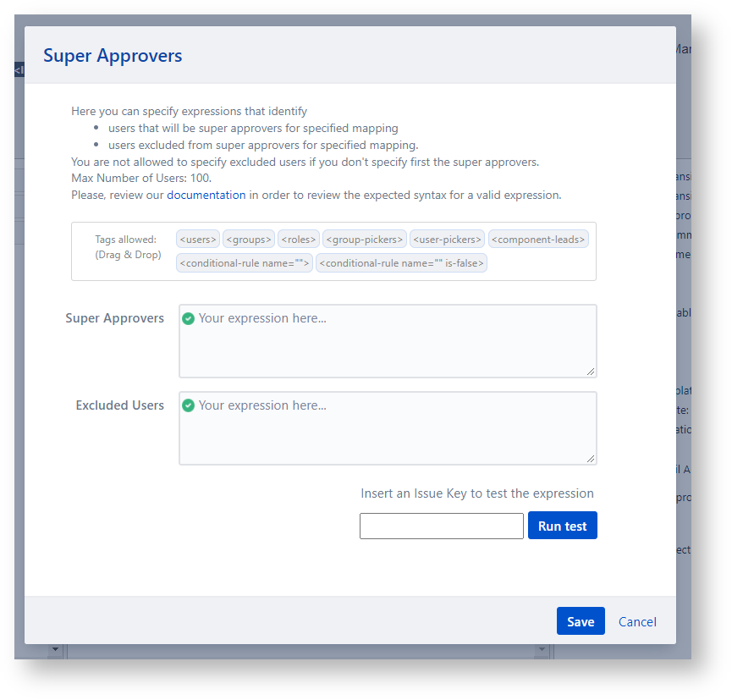Click bottom-left dropdown arrow behind dialog
This screenshot has height=700, width=732.
[56, 650]
